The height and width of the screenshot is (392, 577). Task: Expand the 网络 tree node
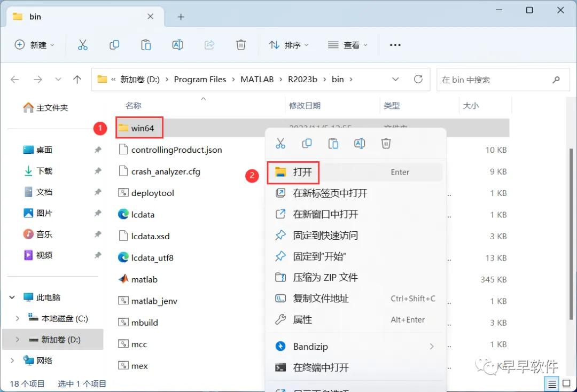pos(12,360)
